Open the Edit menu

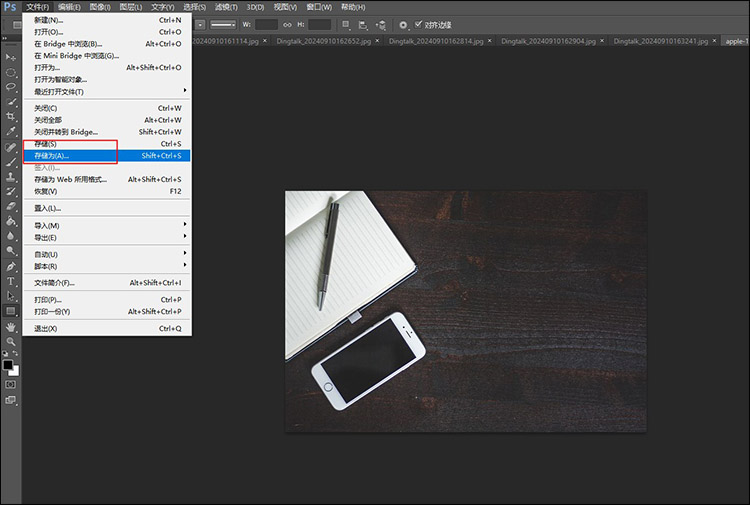69,7
